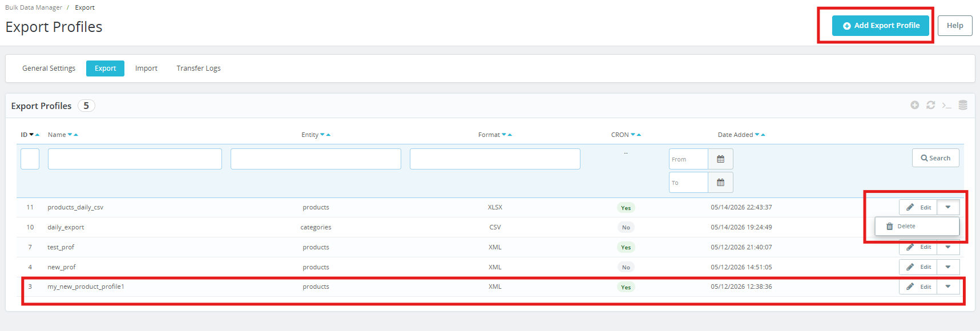Click date 05/14/2026 19:24:49
Screen dimensions: 980x331
(741, 227)
